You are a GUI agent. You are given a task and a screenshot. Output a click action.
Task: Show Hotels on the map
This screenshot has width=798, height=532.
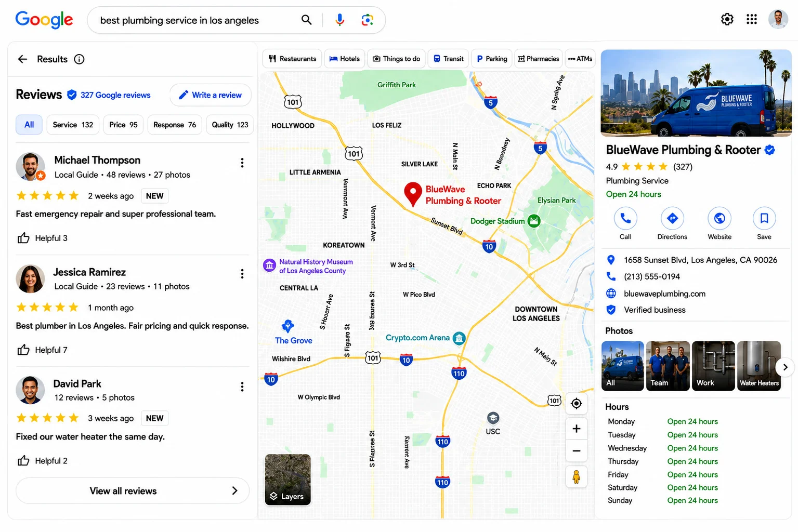click(344, 59)
